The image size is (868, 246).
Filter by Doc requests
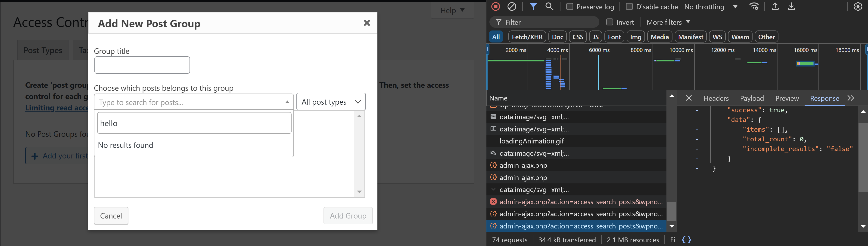[x=558, y=37]
